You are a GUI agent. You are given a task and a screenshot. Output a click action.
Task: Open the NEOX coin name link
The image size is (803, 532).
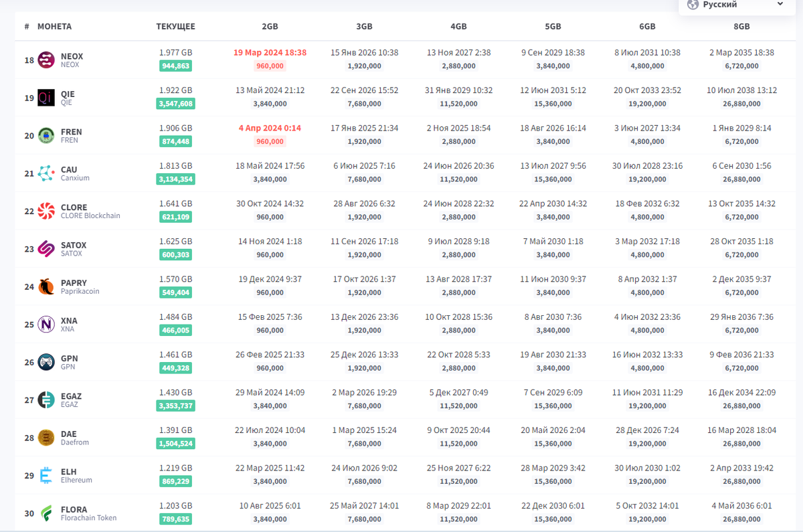point(72,56)
